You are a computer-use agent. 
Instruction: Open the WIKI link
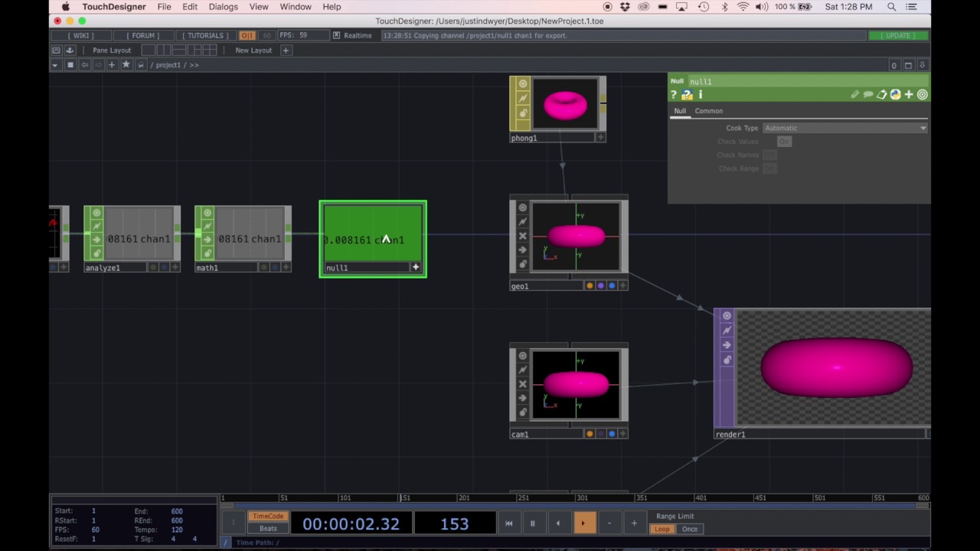pos(81,35)
